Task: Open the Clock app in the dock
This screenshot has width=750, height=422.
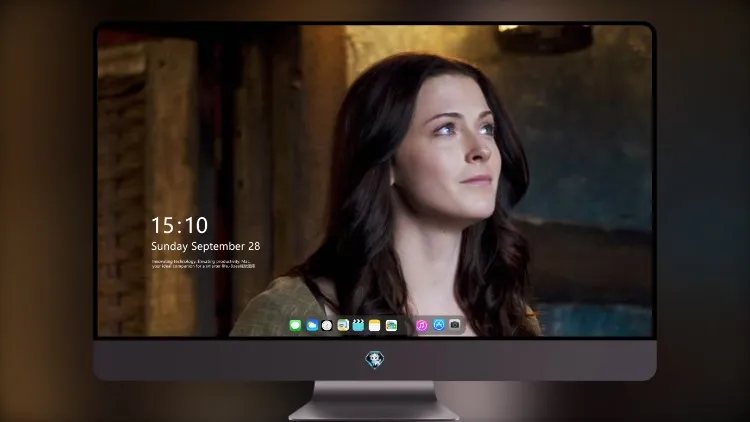Action: point(327,325)
